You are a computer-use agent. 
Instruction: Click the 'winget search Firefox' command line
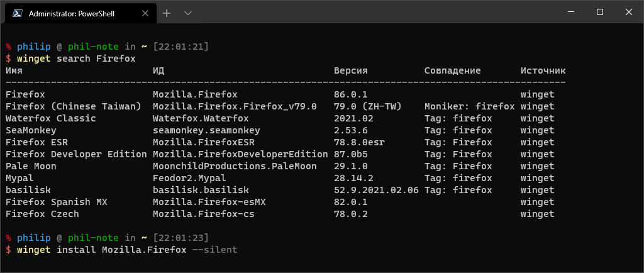click(75, 58)
